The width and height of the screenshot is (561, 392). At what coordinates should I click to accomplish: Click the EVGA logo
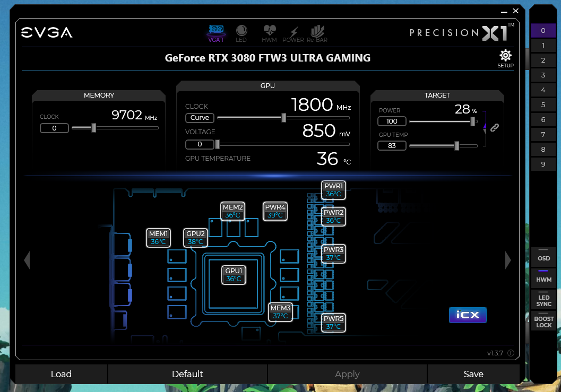(47, 32)
